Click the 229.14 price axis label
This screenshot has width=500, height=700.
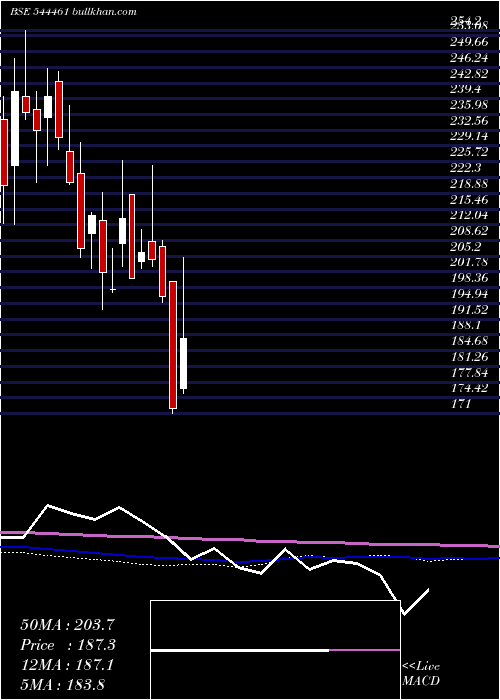[469, 137]
